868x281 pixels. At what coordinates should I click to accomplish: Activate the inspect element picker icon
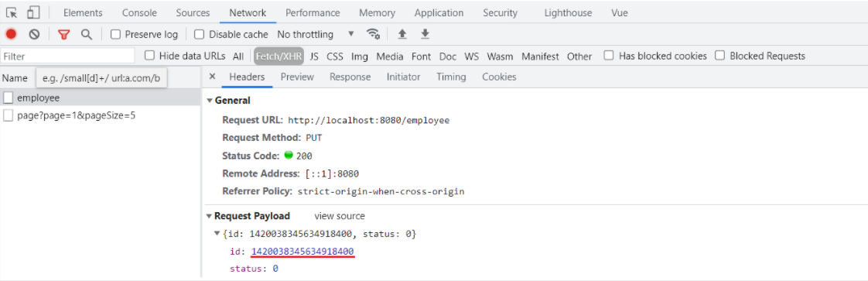pos(12,12)
